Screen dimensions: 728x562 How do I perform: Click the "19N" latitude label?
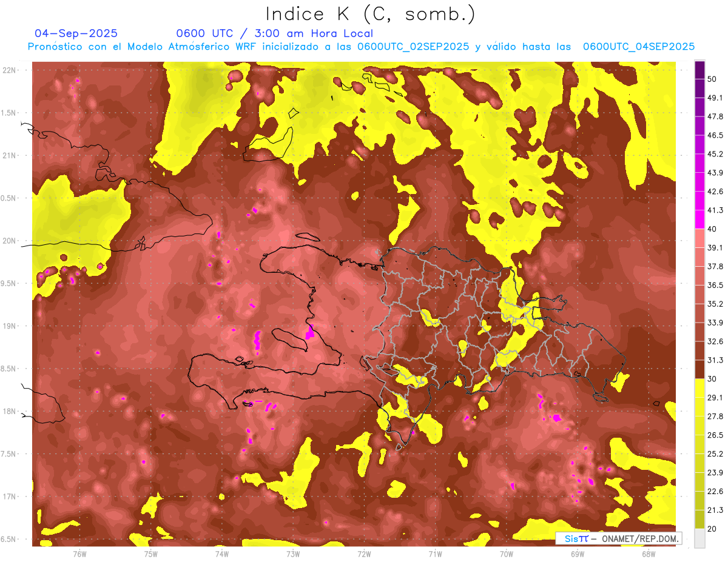10,326
